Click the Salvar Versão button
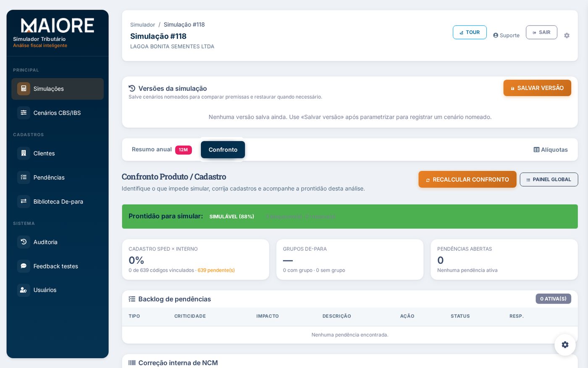Screen dimensions: 588x368 coord(537,88)
